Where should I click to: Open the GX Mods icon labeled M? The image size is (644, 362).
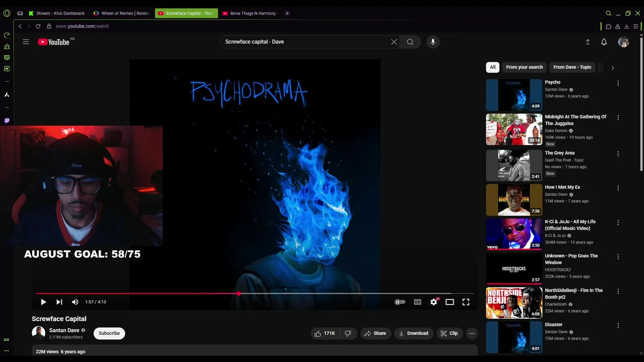point(7,68)
